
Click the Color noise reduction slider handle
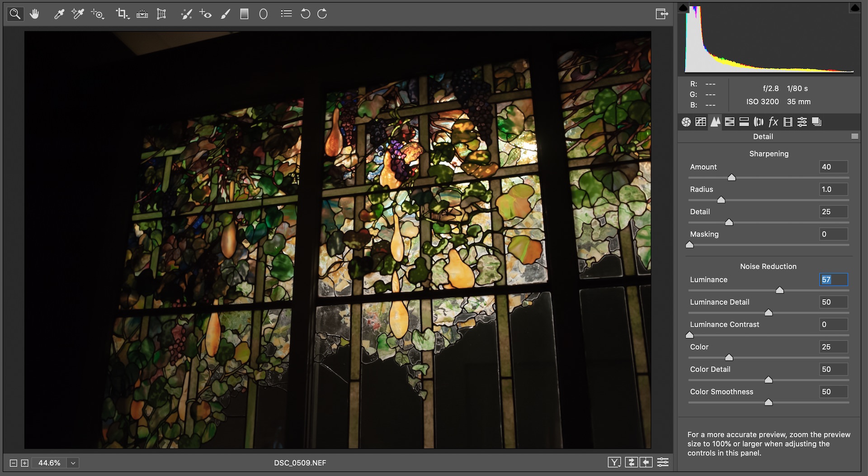click(729, 357)
